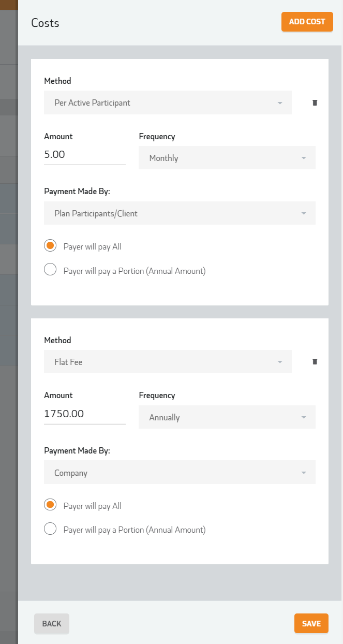Click the 1750.00 amount field

[x=85, y=414]
